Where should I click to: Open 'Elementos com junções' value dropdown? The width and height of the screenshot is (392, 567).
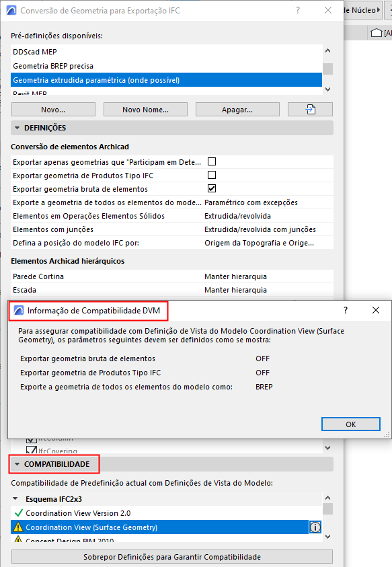point(260,229)
